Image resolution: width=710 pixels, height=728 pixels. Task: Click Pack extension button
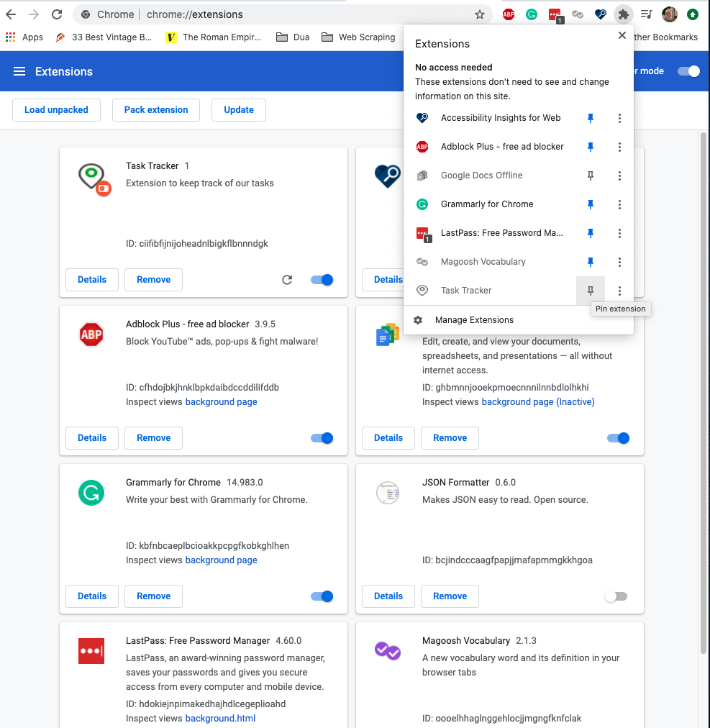pyautogui.click(x=156, y=110)
